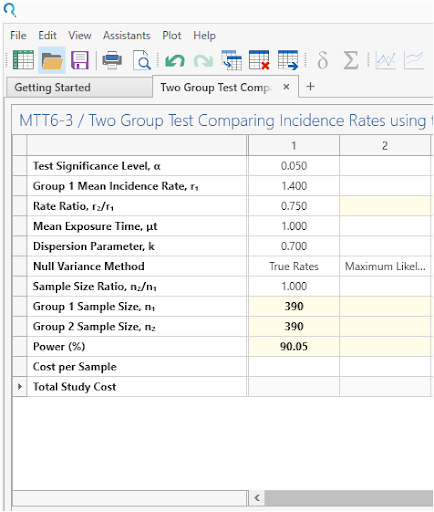
Task: Click the table with blue arrow icon
Action: point(288,60)
